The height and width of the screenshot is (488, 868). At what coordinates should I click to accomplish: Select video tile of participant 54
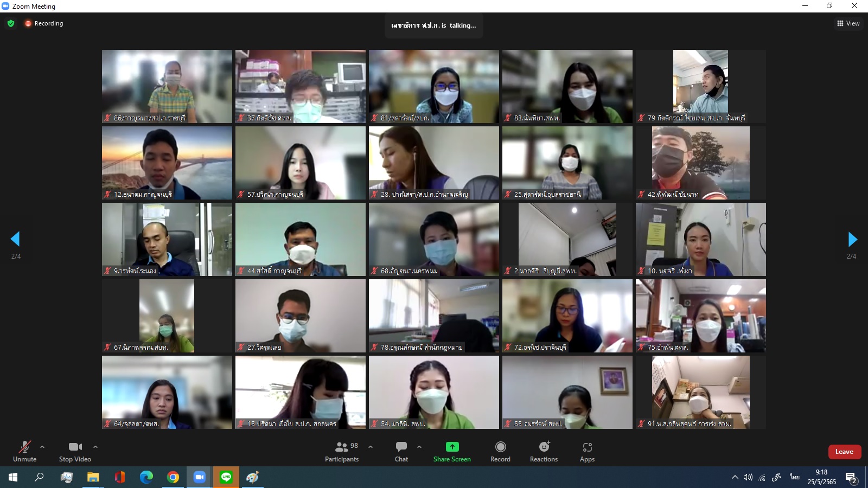434,392
